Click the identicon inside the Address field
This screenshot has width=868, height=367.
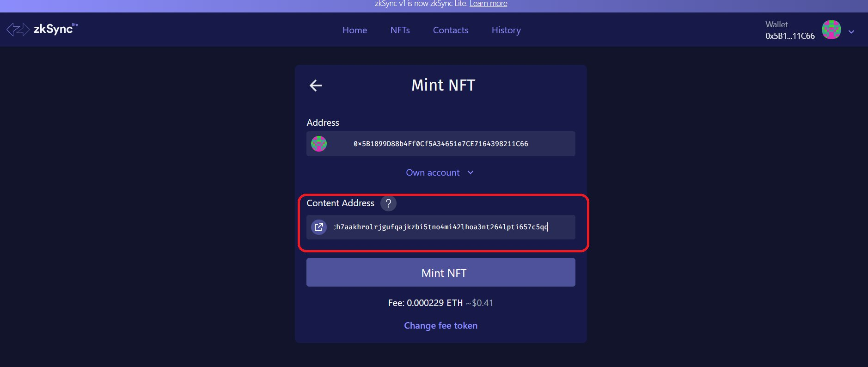319,144
